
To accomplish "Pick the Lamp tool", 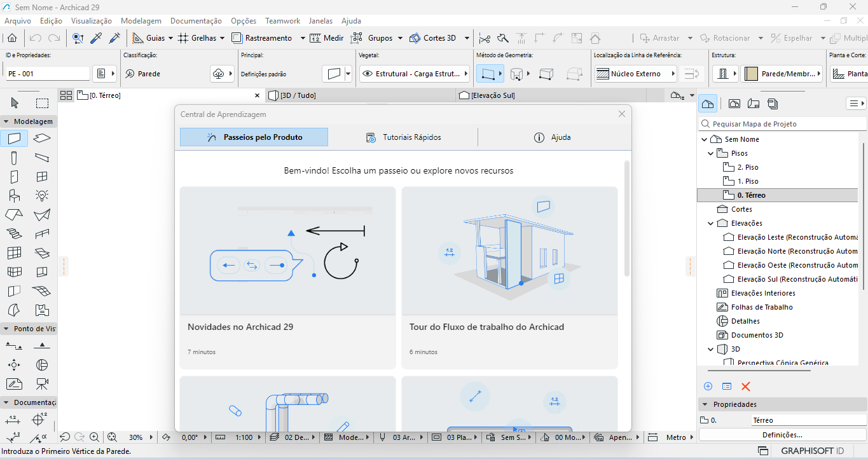I will pos(42,196).
